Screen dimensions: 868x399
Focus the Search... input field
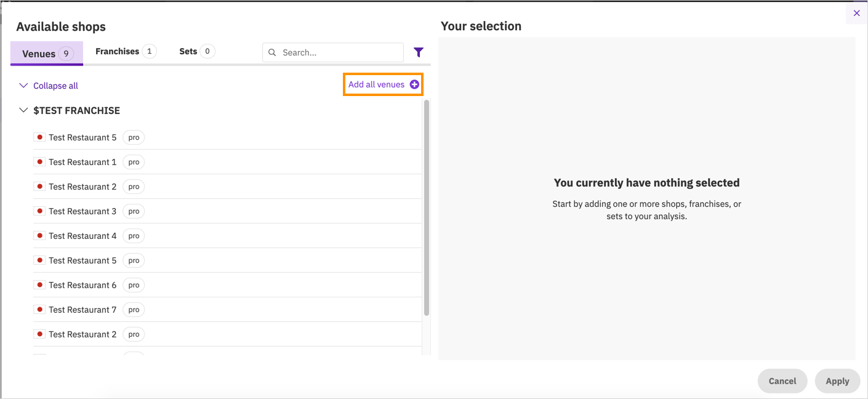pos(333,52)
